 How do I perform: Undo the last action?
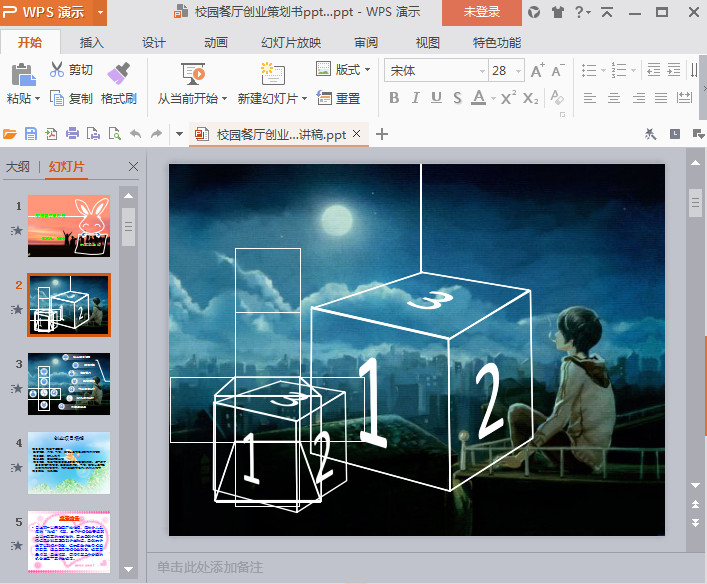[x=136, y=134]
